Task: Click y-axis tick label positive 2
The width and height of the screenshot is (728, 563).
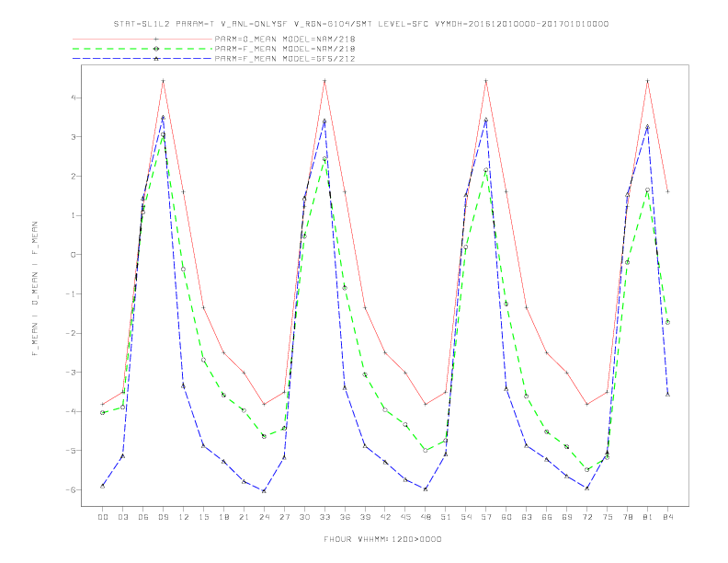Action: [74, 176]
